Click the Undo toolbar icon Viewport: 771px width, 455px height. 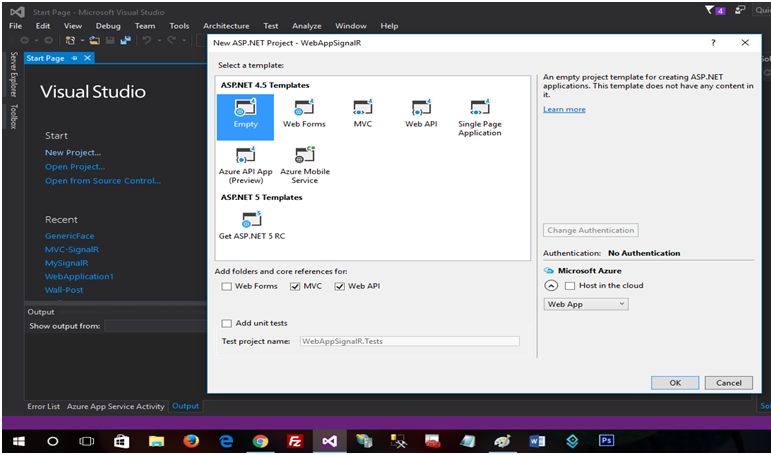(x=147, y=40)
